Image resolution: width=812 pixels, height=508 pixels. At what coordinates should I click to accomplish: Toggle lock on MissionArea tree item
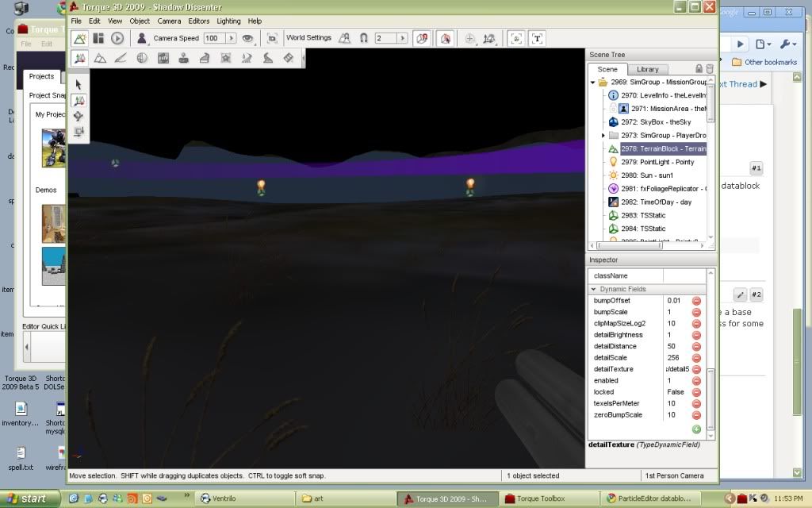coord(613,109)
